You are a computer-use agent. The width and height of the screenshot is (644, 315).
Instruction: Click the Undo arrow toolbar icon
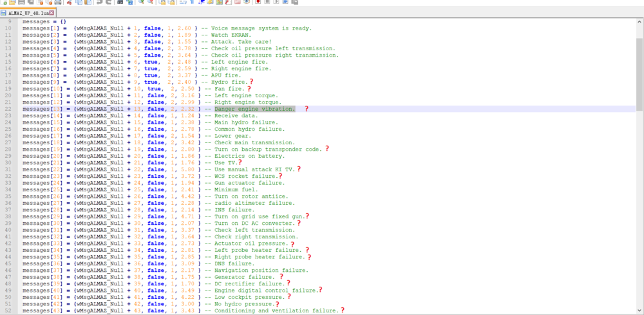point(99,2)
